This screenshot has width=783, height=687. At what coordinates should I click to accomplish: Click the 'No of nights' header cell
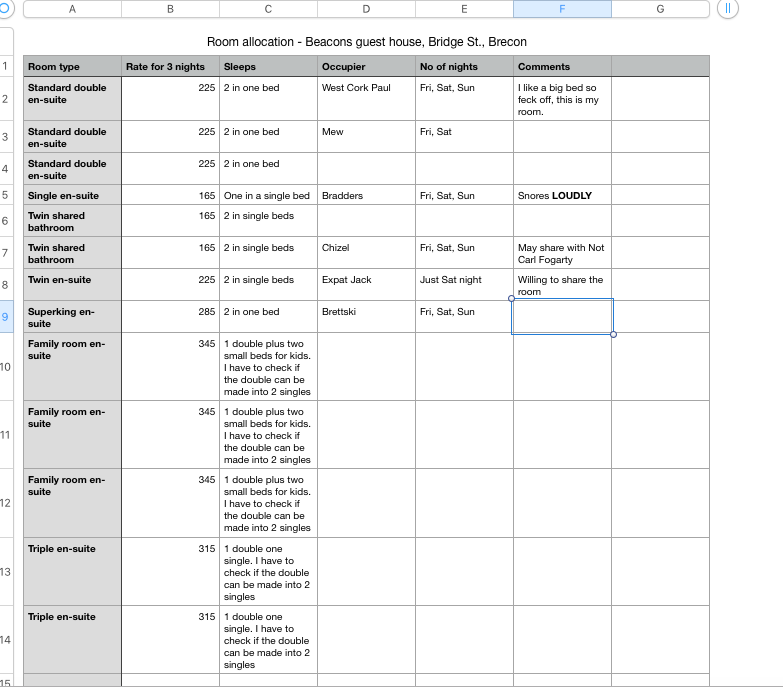tap(464, 66)
